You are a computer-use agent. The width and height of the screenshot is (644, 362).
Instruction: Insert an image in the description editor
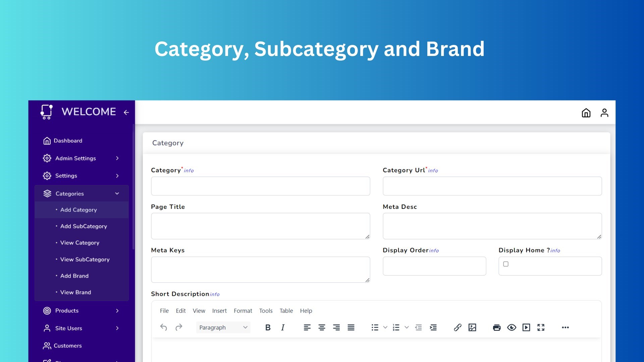(x=472, y=327)
